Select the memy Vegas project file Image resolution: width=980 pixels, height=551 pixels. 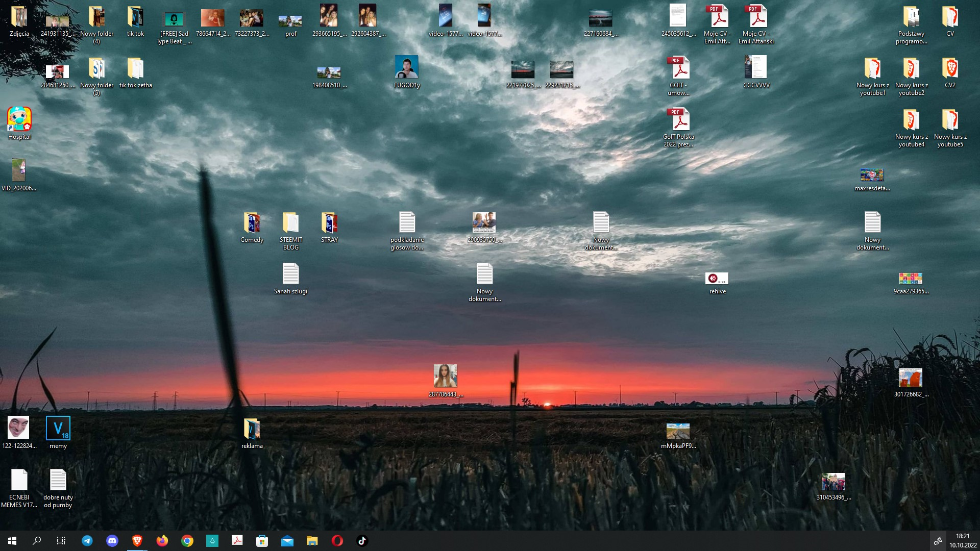coord(58,429)
